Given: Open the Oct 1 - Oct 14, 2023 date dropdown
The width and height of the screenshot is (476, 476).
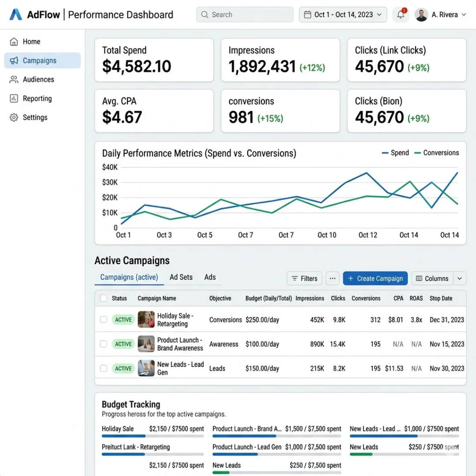Looking at the screenshot, I should click(343, 15).
